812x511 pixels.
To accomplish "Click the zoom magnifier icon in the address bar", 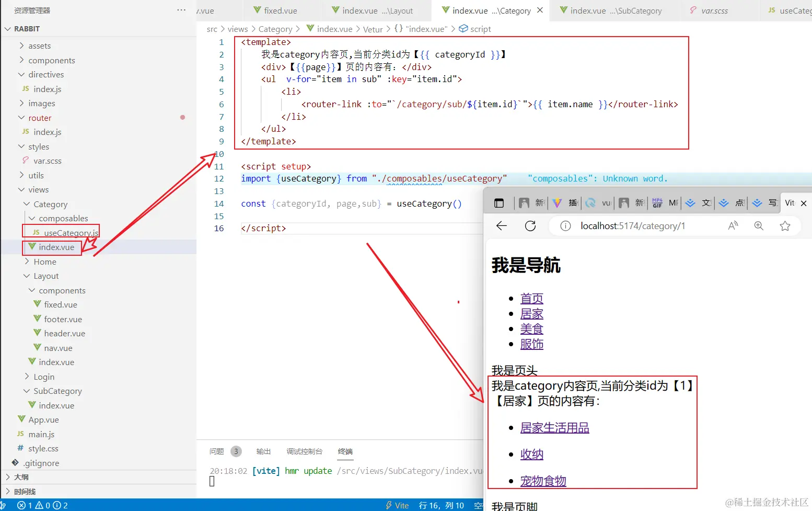I will tap(759, 225).
